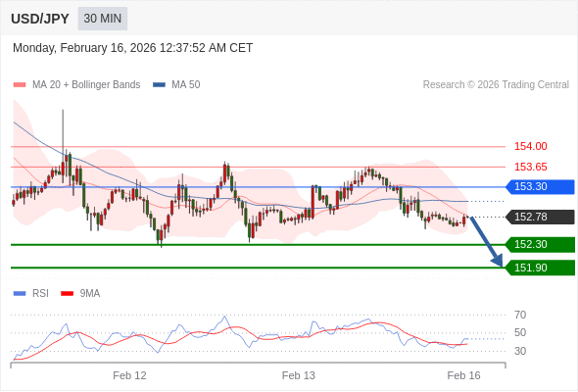Screen dimensions: 578x392
Task: Click the RSI 30 axis value
Action: [520, 351]
